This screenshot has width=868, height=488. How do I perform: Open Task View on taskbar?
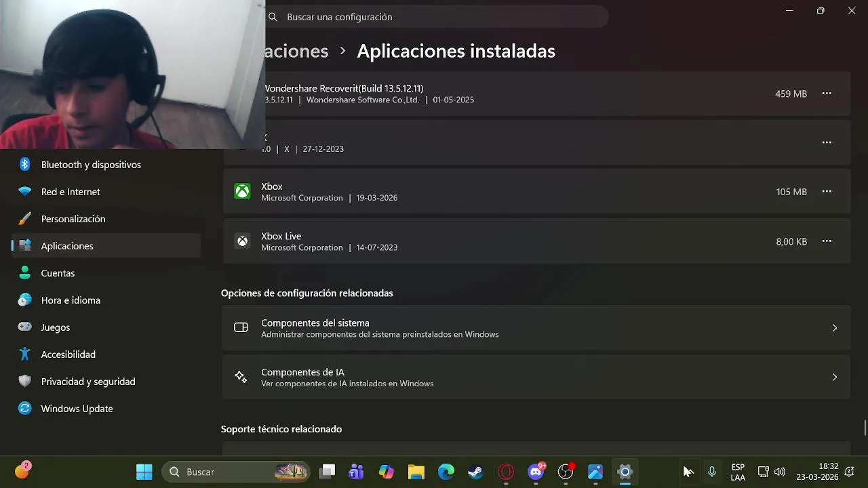[x=328, y=472]
